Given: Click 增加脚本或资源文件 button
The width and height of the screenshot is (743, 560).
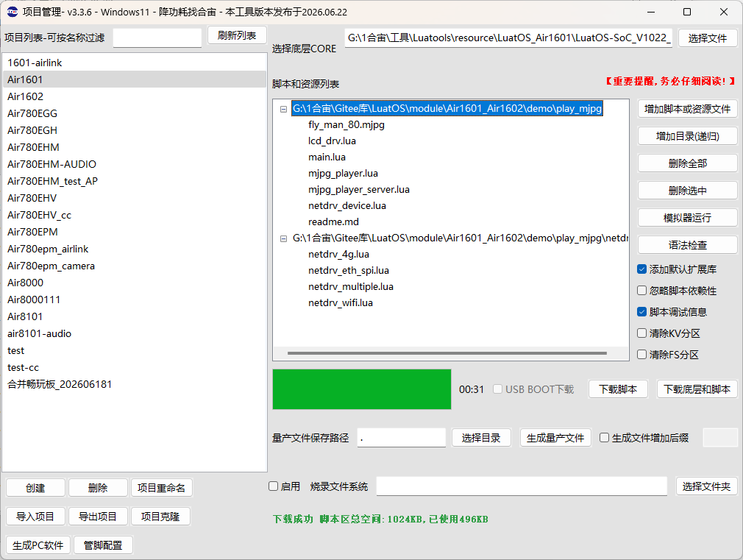Looking at the screenshot, I should [688, 109].
